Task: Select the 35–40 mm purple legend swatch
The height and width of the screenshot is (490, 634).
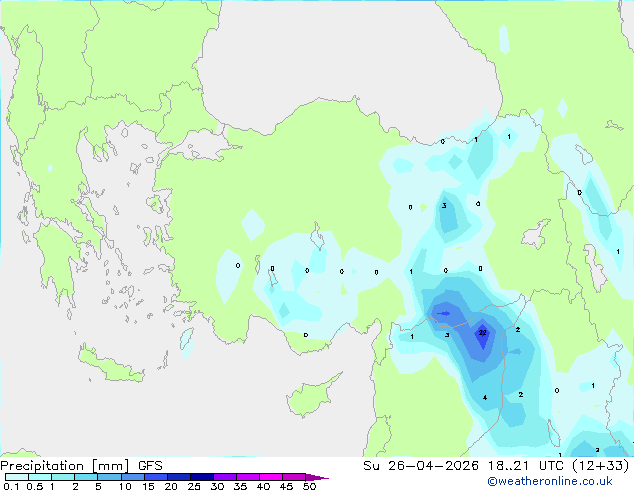Action: point(248,477)
